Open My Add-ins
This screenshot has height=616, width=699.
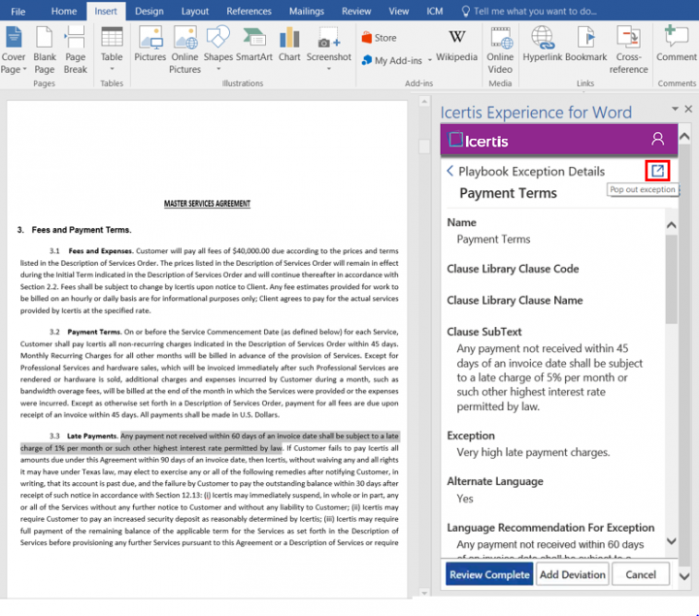[392, 60]
